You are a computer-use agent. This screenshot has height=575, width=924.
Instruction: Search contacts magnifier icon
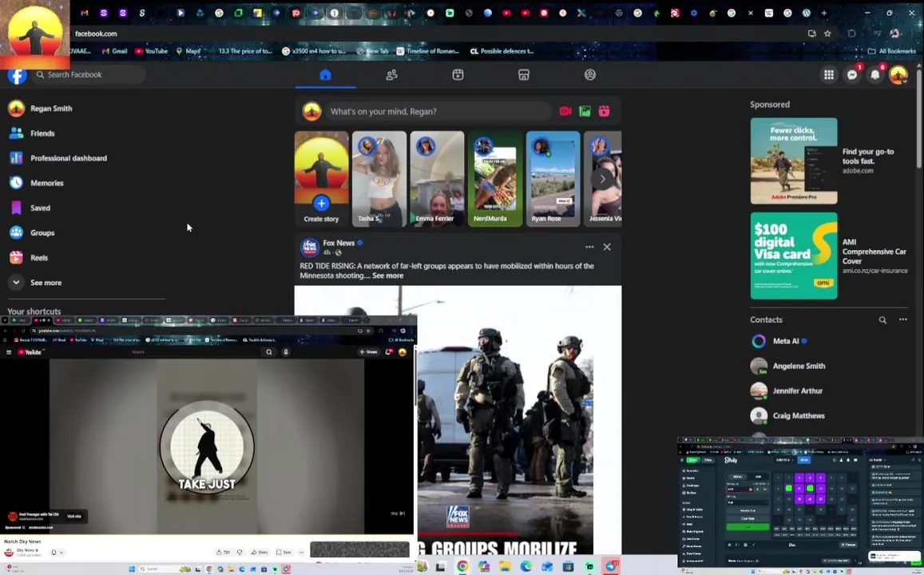882,320
